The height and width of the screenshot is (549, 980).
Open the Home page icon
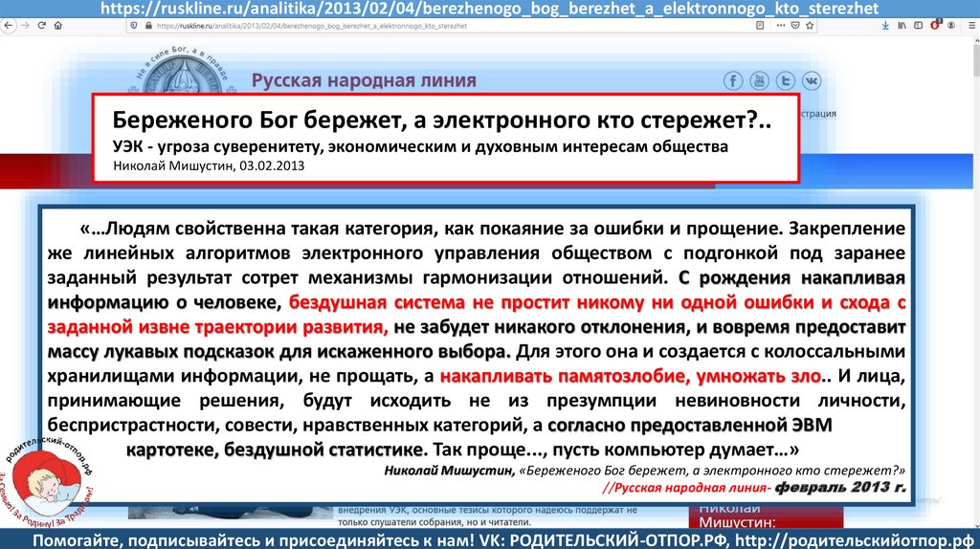[x=58, y=26]
